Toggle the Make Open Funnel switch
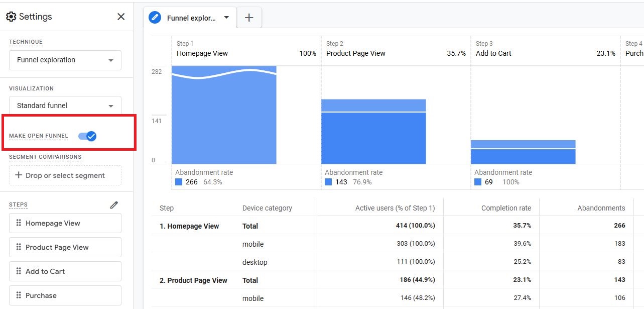Image resolution: width=644 pixels, height=309 pixels. [x=87, y=136]
